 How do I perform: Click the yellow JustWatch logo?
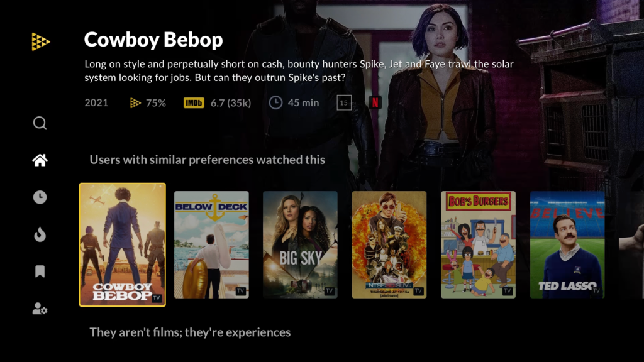coord(41,41)
